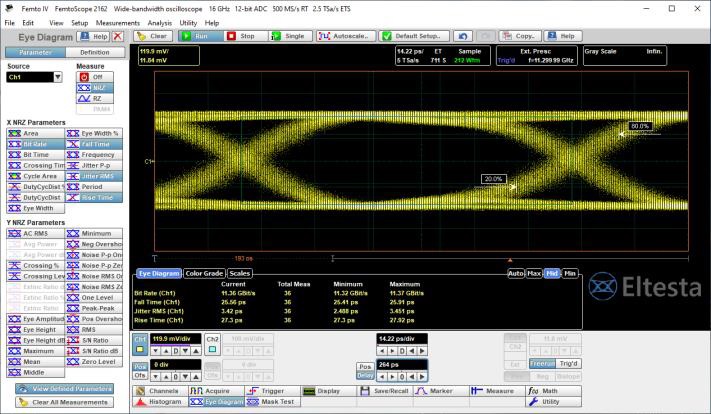The height and width of the screenshot is (414, 711).
Task: Toggle the Jitter RMS measurement
Action: [92, 176]
